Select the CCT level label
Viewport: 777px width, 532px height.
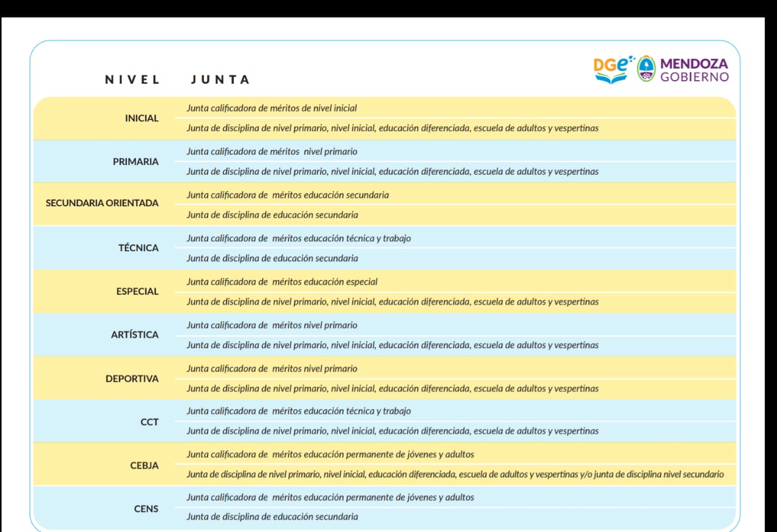click(x=149, y=422)
